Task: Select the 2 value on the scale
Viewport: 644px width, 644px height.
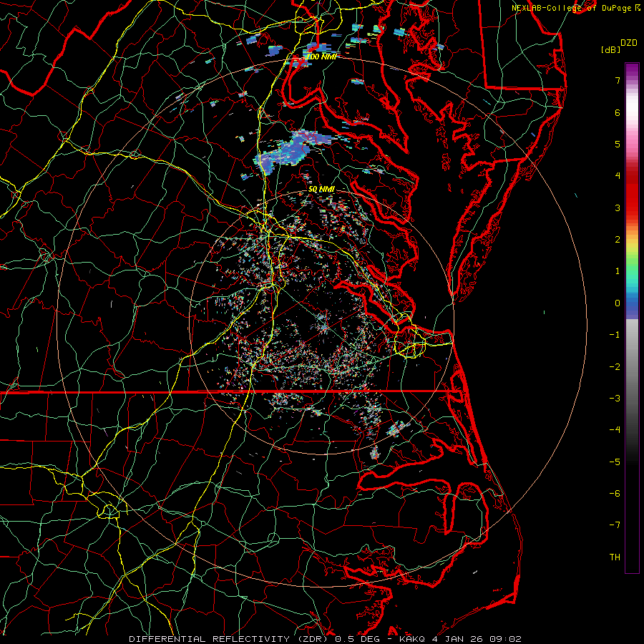Action: point(618,240)
